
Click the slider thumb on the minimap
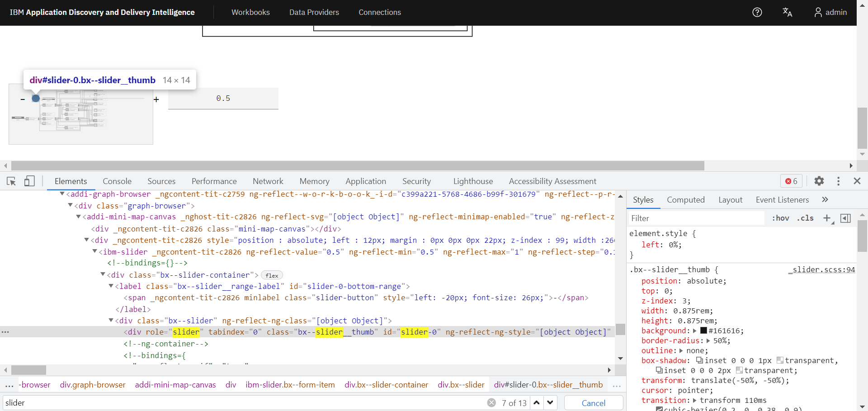(x=36, y=98)
